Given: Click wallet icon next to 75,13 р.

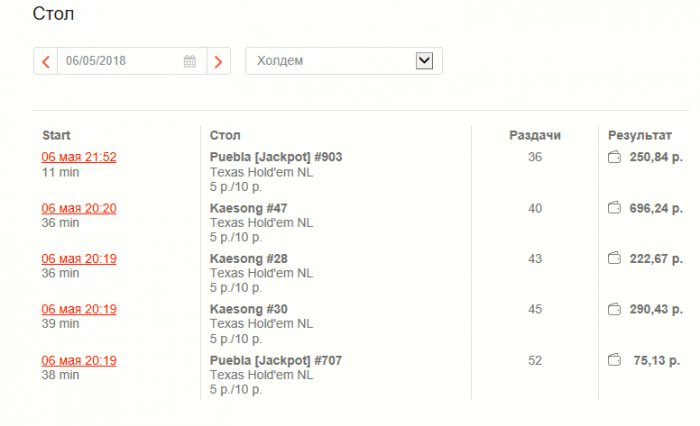Looking at the screenshot, I should [x=614, y=360].
